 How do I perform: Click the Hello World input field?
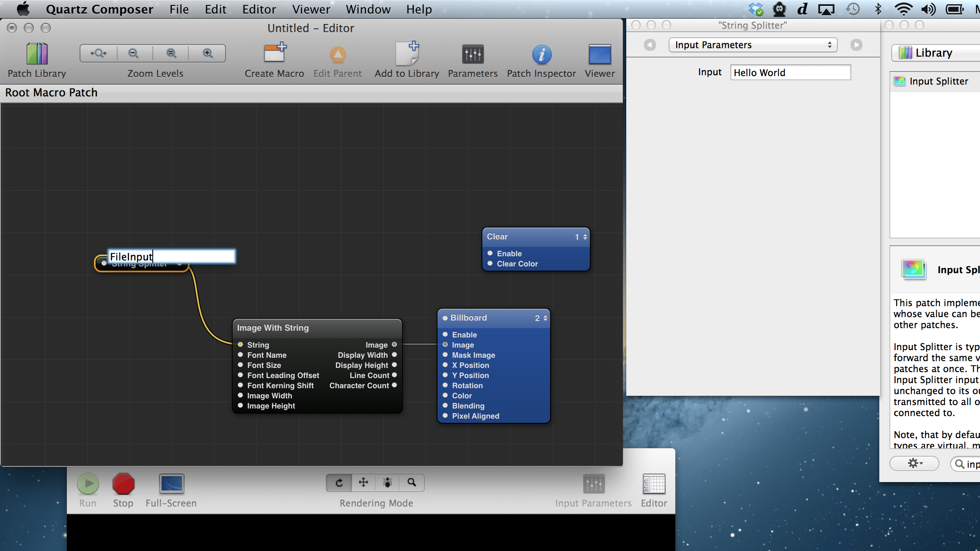pyautogui.click(x=790, y=72)
